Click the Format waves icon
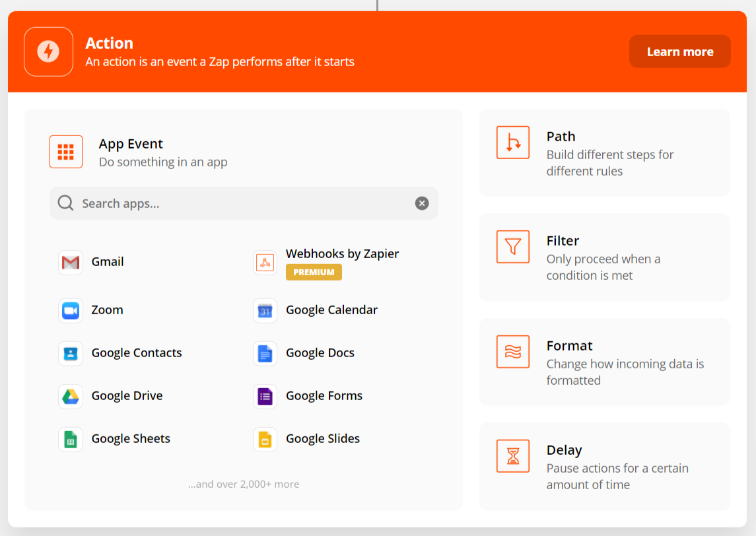 513,352
